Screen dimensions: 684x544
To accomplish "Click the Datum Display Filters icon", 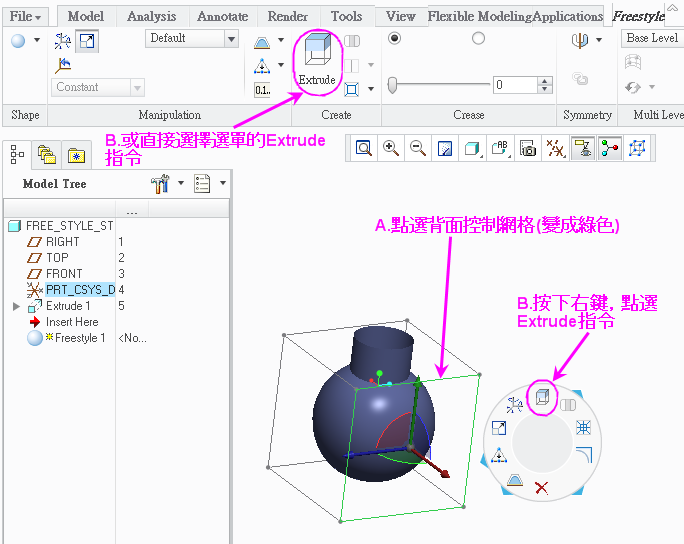I will pyautogui.click(x=555, y=149).
